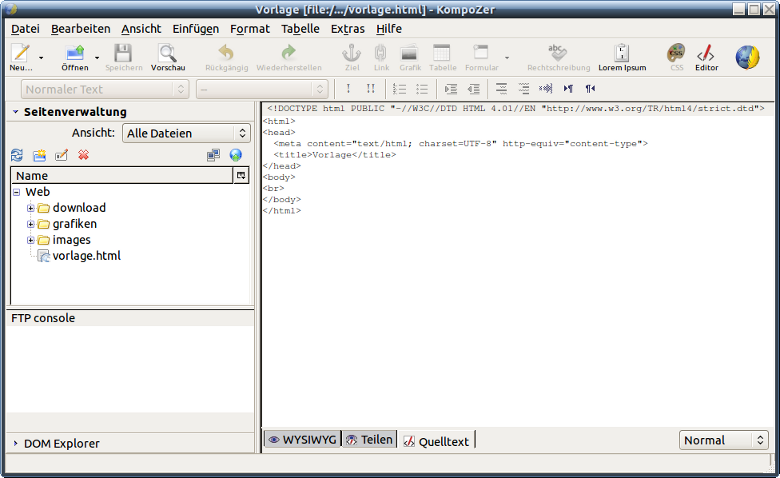Click the outdent text icon

coord(474,89)
